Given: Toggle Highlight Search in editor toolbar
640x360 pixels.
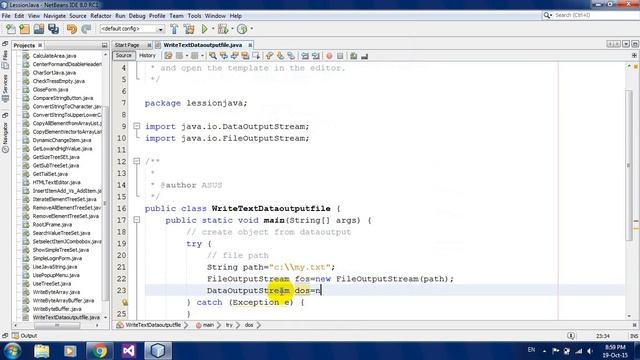Looking at the screenshot, I should (x=245, y=56).
